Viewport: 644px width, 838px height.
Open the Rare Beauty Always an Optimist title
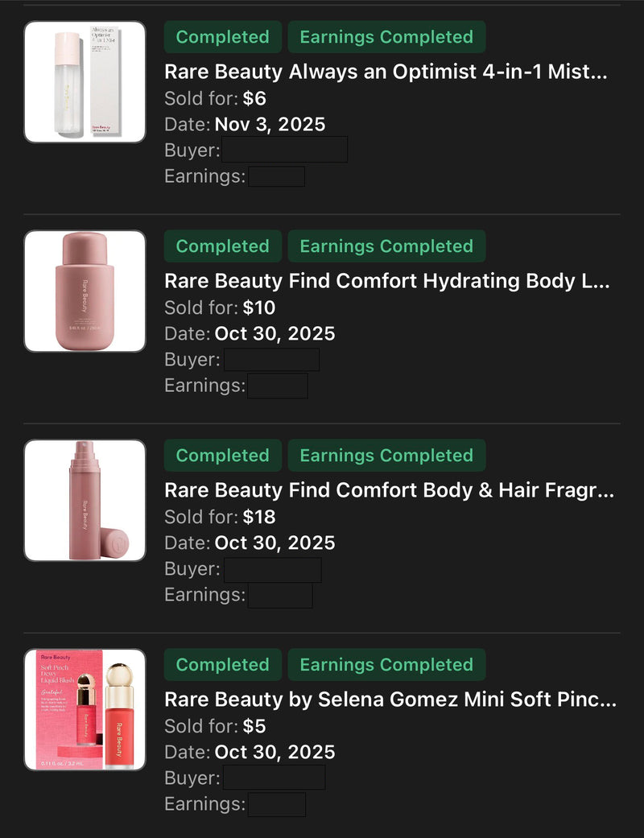(x=386, y=72)
